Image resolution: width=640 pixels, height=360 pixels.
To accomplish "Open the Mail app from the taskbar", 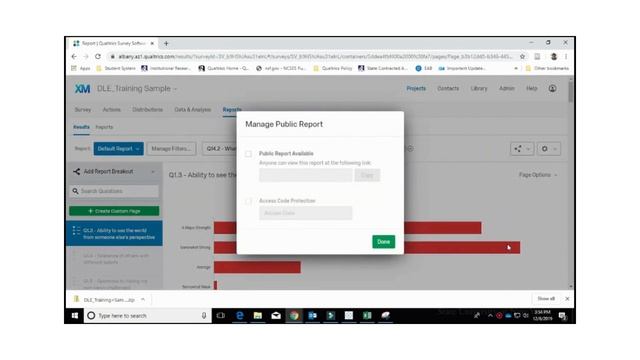I will click(x=276, y=316).
